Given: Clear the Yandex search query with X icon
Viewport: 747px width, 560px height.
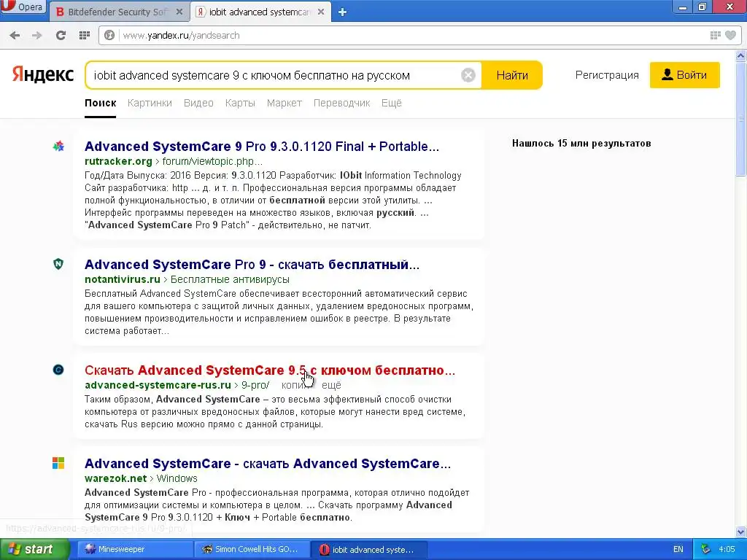Looking at the screenshot, I should (x=468, y=75).
